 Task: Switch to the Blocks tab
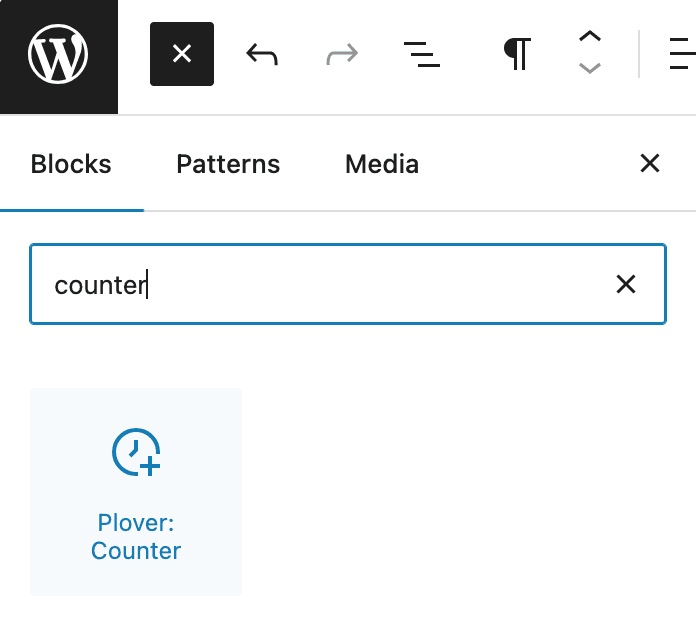(71, 164)
